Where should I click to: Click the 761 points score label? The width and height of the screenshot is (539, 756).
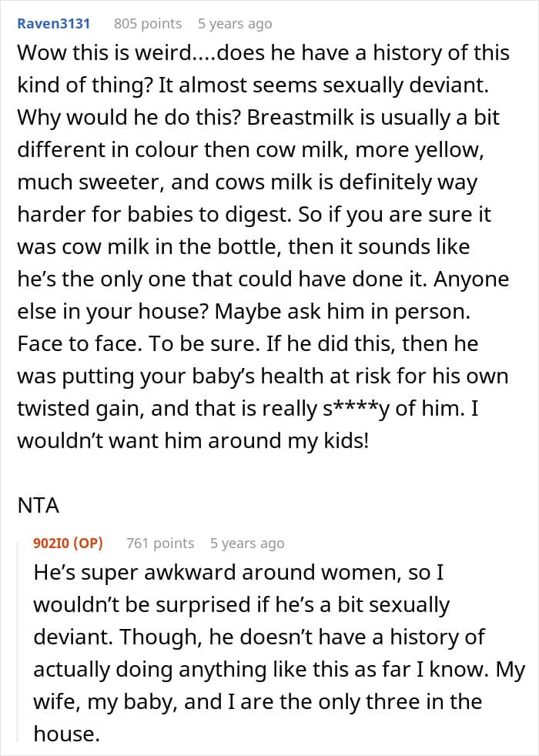click(x=159, y=543)
